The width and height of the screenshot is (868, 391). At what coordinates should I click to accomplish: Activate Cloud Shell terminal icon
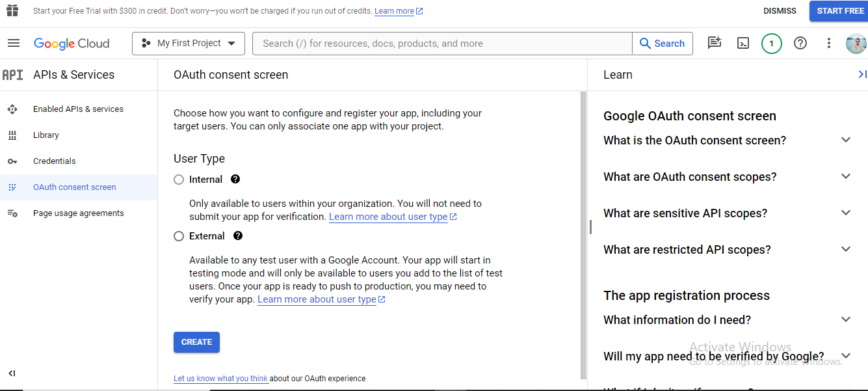(743, 44)
